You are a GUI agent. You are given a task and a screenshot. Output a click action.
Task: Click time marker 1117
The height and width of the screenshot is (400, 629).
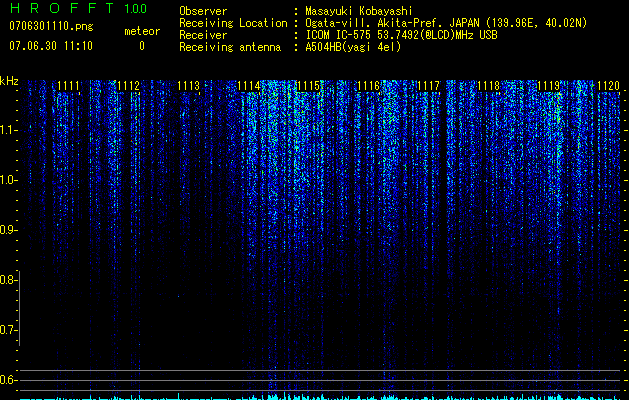point(428,86)
